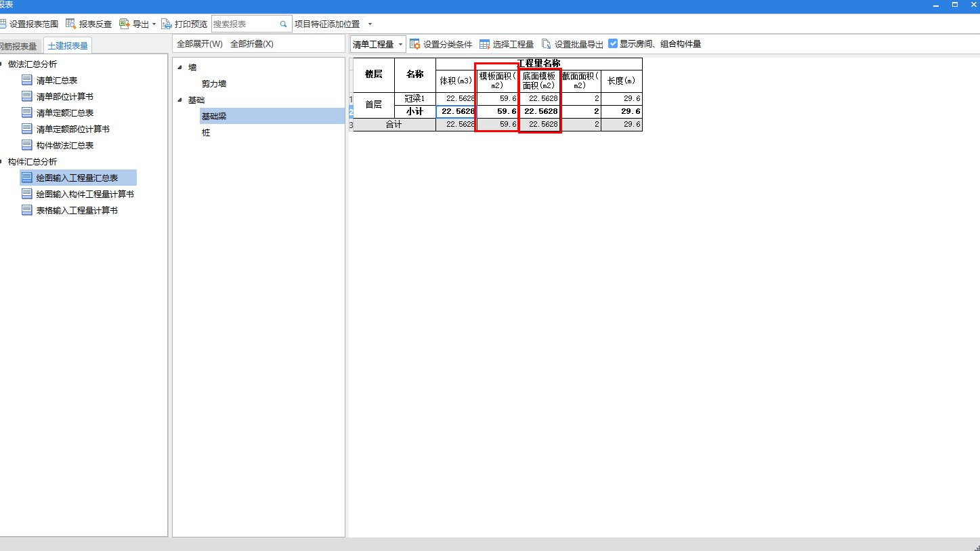980x551 pixels.
Task: Click the 设置批量导出 label
Action: [x=579, y=44]
